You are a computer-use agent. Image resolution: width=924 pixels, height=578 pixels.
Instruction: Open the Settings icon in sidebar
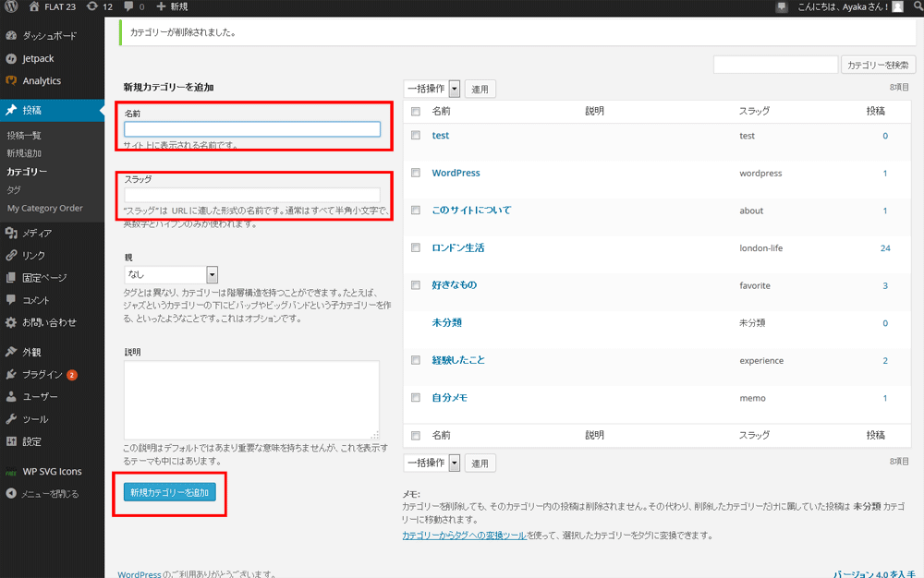pos(11,441)
